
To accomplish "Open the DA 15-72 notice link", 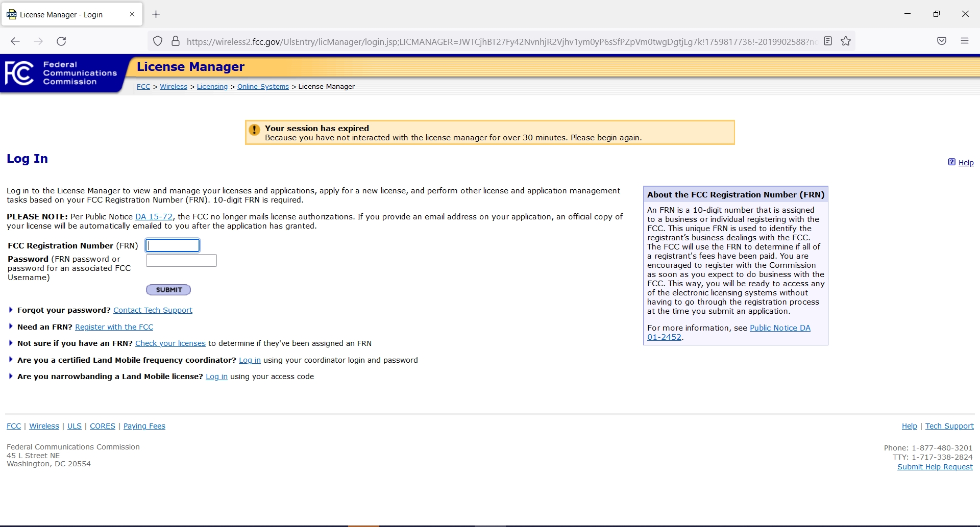I will click(153, 216).
